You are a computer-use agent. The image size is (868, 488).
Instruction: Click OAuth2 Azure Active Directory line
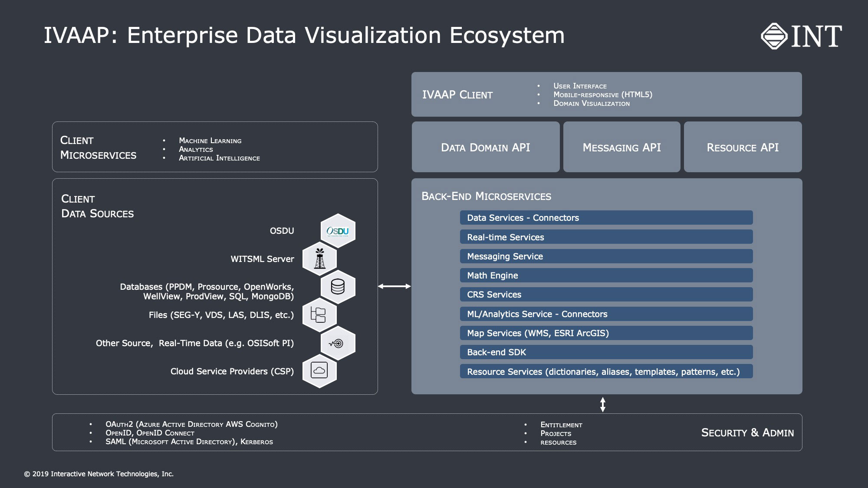(x=191, y=424)
